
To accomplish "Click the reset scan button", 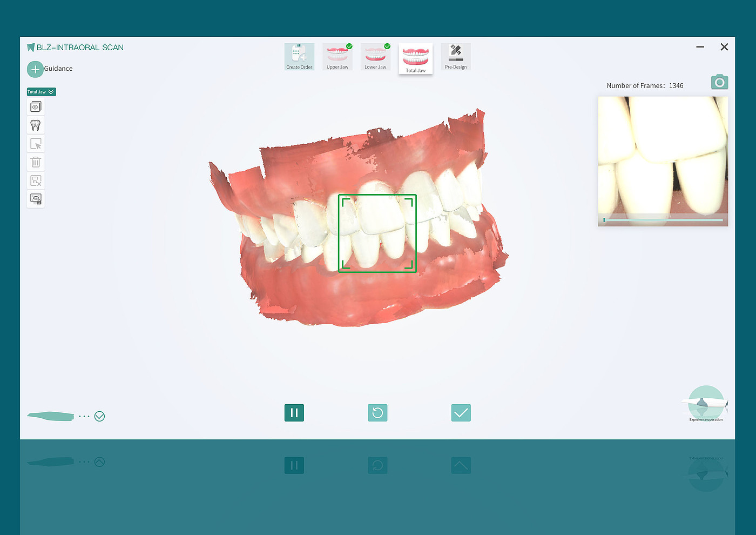I will pos(377,413).
